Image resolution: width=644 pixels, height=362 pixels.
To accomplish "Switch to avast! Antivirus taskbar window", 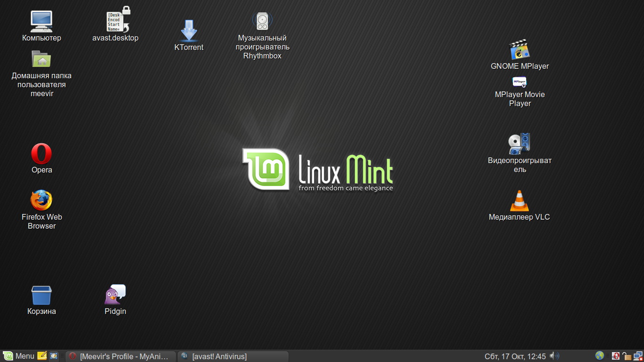I will pos(233,356).
